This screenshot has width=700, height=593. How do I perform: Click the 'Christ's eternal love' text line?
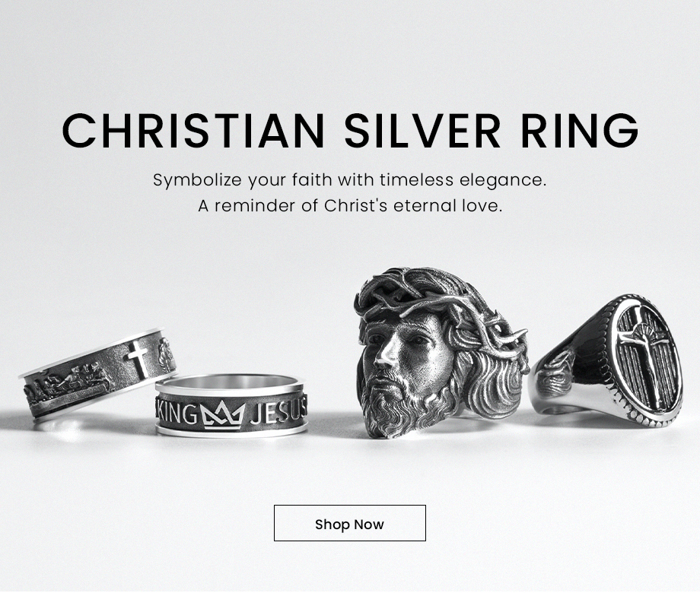[x=350, y=206]
